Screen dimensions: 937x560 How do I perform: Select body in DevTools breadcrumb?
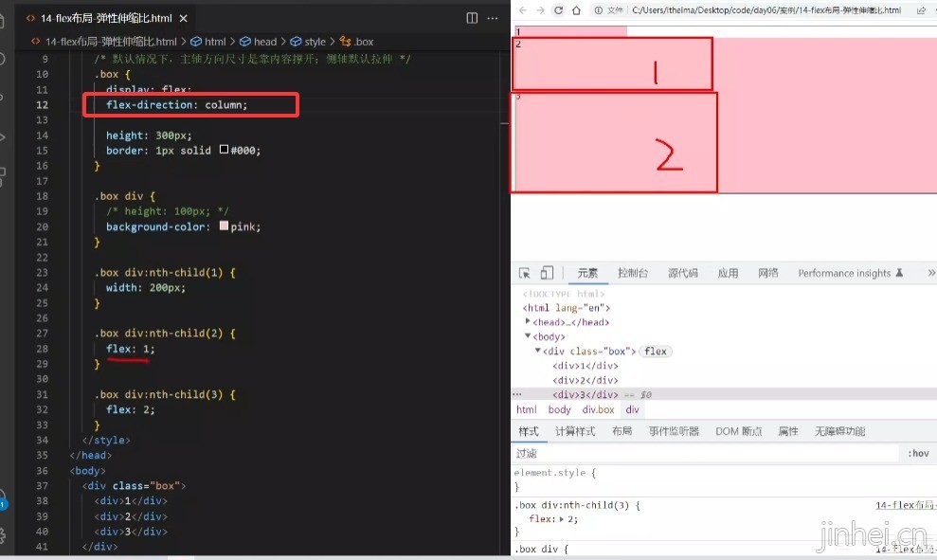pyautogui.click(x=559, y=409)
